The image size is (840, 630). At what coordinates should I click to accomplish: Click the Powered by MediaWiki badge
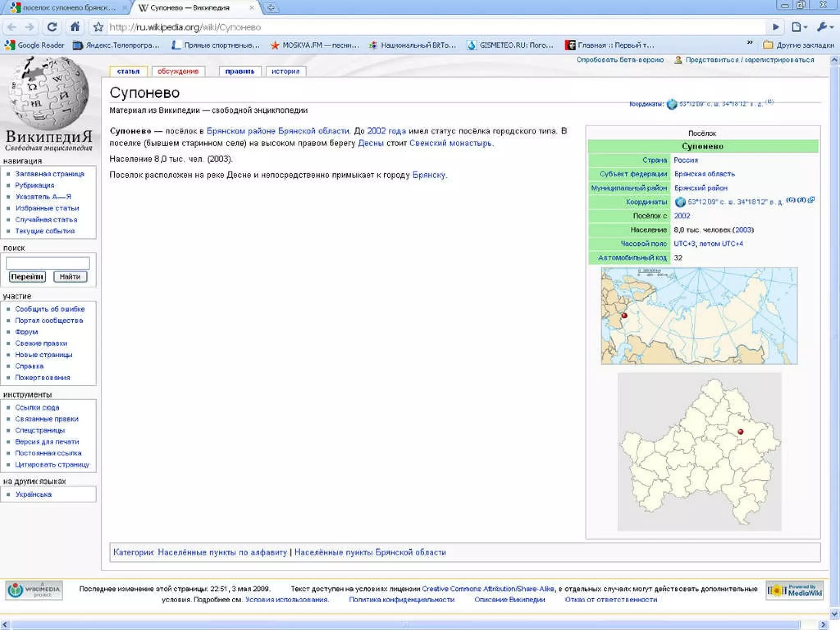(x=794, y=591)
